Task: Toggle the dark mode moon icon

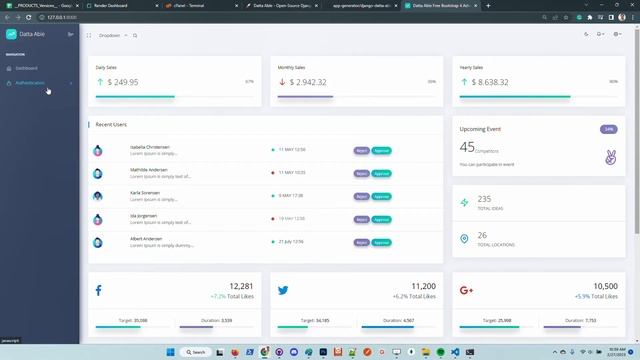Action: [x=586, y=34]
